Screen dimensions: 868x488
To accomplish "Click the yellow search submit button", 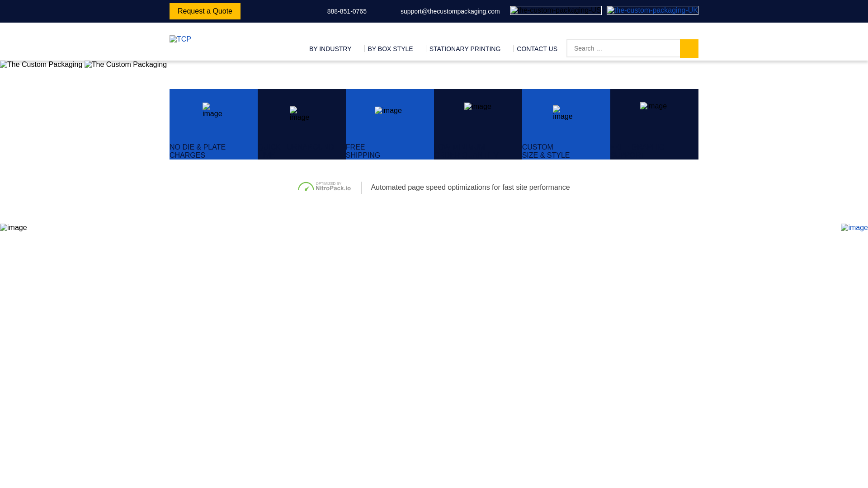I will pyautogui.click(x=689, y=48).
